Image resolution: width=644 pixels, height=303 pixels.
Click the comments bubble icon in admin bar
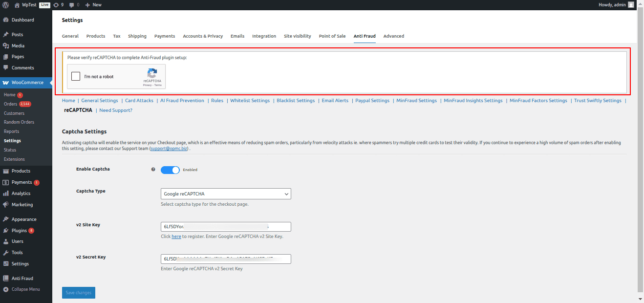click(72, 4)
